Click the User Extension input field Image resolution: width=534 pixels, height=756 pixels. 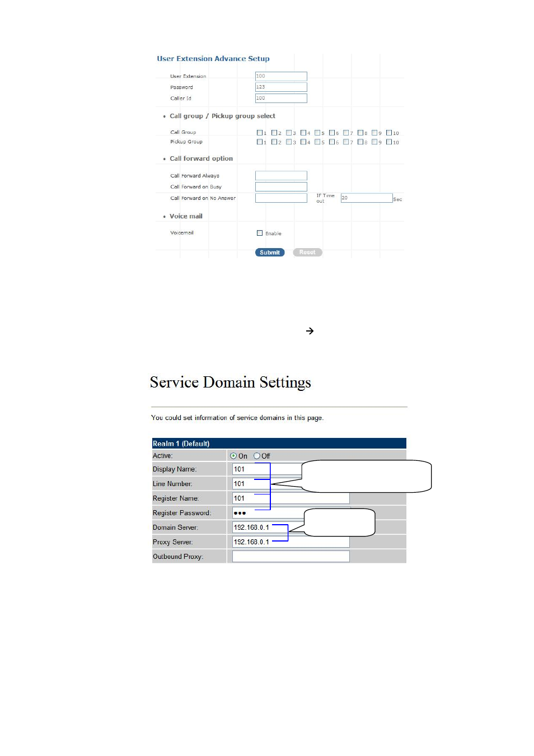[280, 76]
